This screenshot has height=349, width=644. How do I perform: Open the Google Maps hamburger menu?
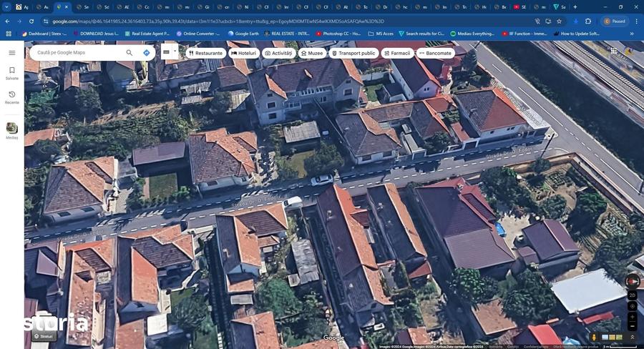tap(12, 52)
